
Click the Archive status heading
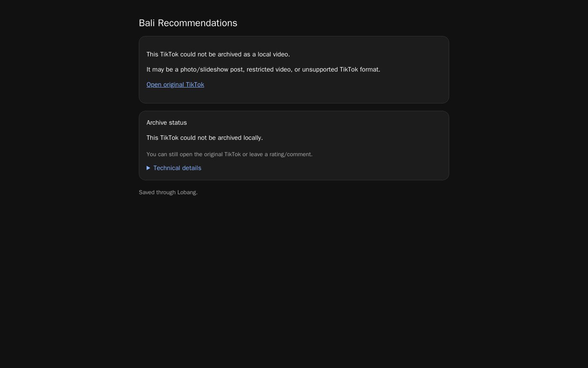click(x=167, y=123)
